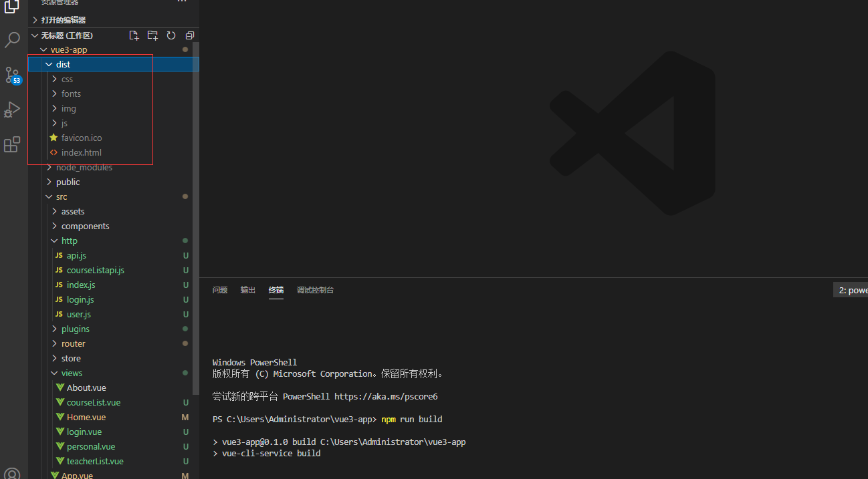Create a new folder in the workspace

[152, 35]
